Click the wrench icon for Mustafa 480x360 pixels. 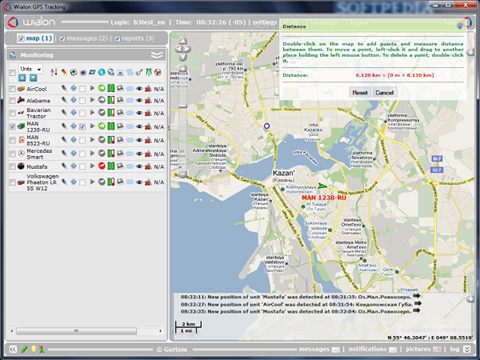tap(64, 166)
